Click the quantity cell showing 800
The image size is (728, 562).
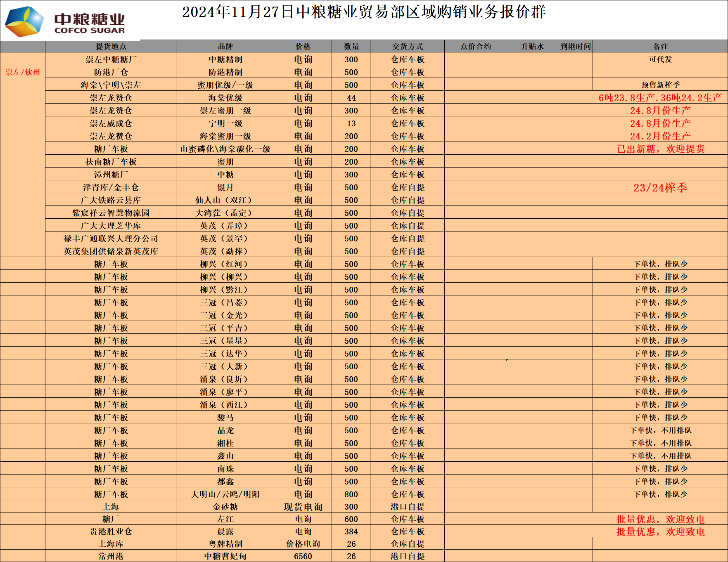351,494
